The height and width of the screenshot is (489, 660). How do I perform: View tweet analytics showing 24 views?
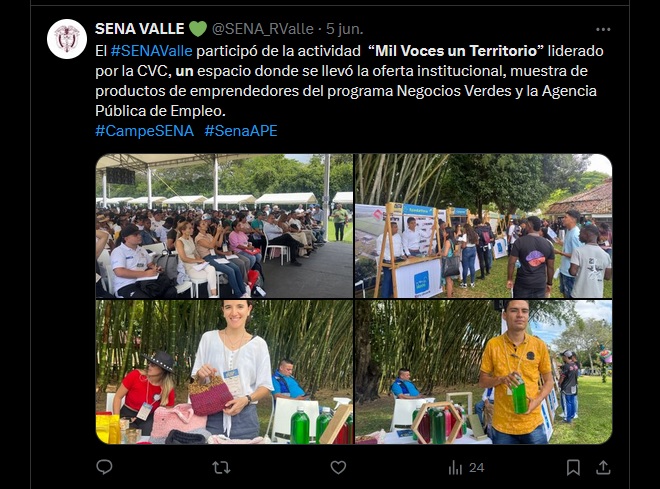point(466,468)
